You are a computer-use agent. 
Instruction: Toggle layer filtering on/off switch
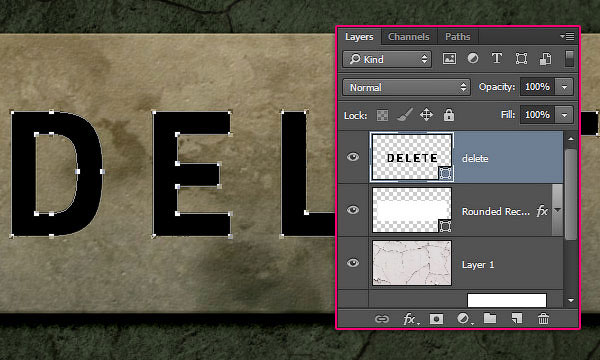tap(569, 59)
